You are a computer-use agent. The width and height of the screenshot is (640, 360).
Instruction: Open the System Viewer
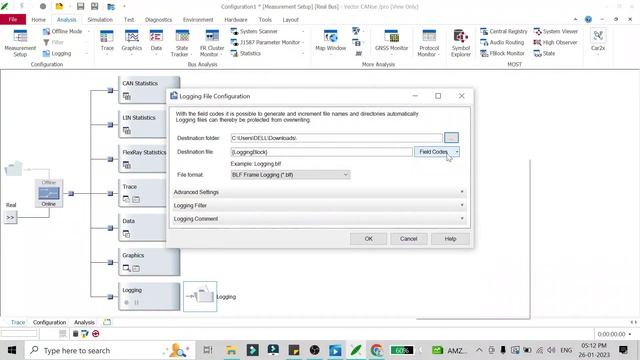pyautogui.click(x=556, y=31)
